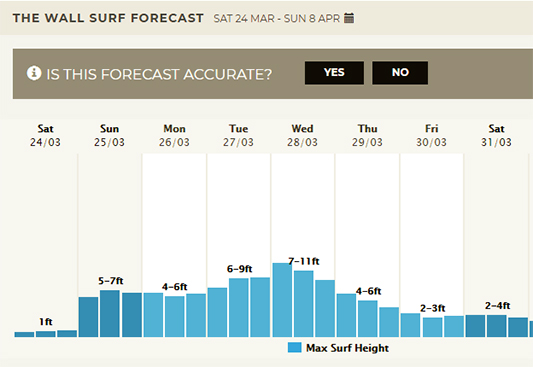Screen dimensions: 533x367
Task: Select the Sat 24/03 day column header
Action: coord(45,135)
